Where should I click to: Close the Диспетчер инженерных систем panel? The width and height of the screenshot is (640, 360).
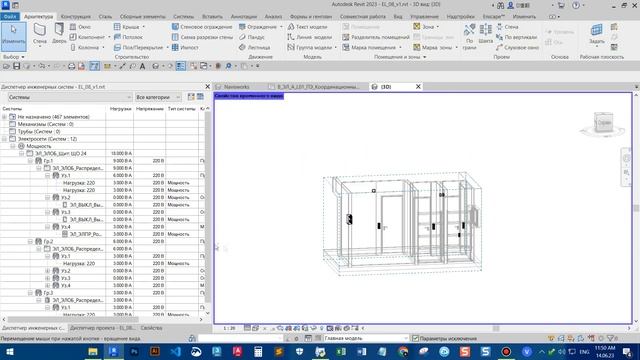pyautogui.click(x=207, y=87)
